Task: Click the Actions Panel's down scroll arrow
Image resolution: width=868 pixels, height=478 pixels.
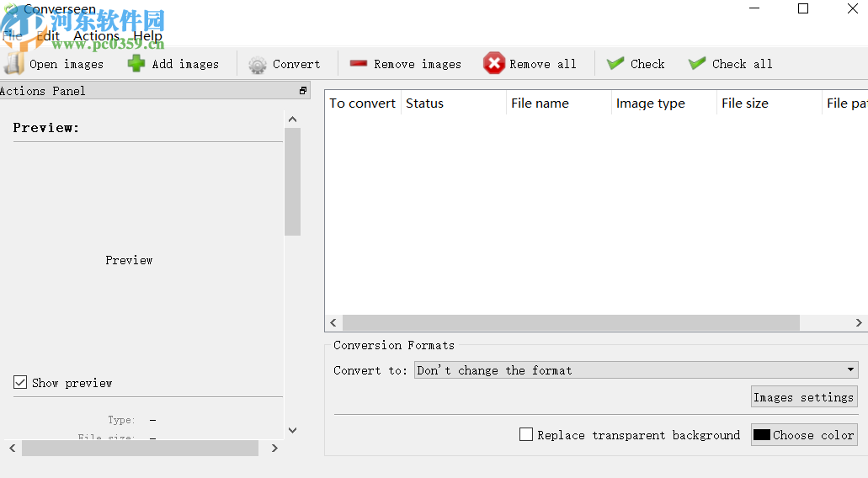Action: pos(292,430)
